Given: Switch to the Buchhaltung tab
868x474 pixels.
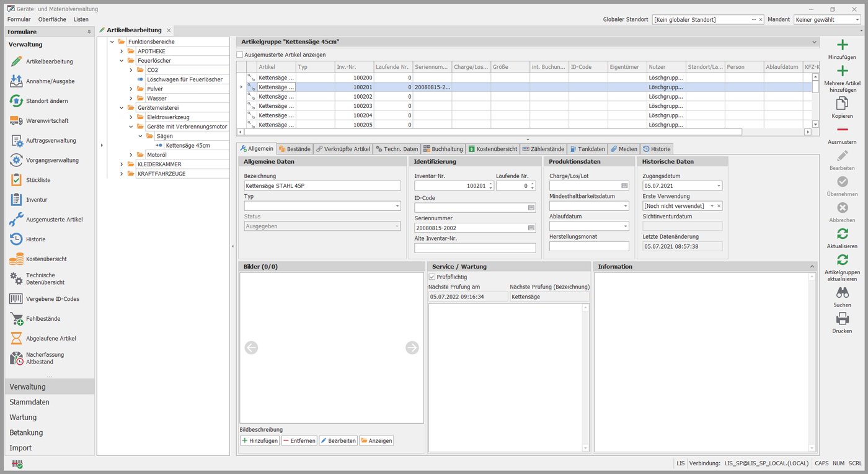Looking at the screenshot, I should point(443,149).
